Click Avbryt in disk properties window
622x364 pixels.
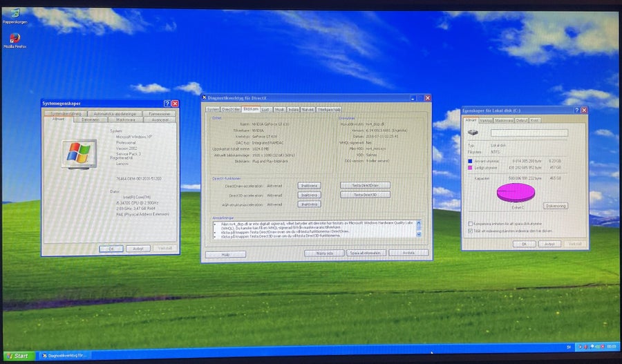(x=549, y=245)
